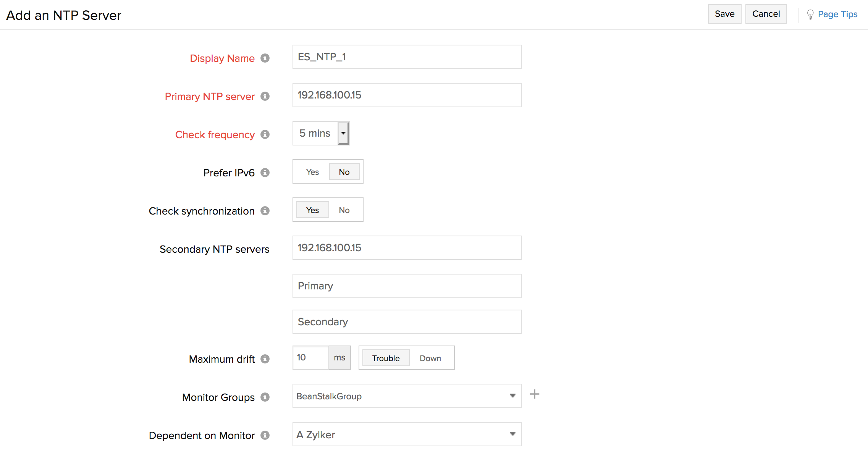Click Check frequency info icon
The image size is (868, 457).
point(265,134)
